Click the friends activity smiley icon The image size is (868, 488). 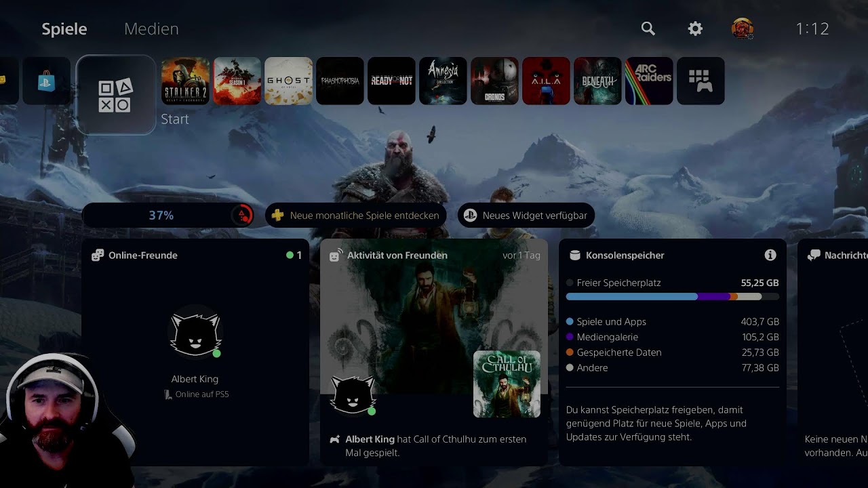[336, 255]
